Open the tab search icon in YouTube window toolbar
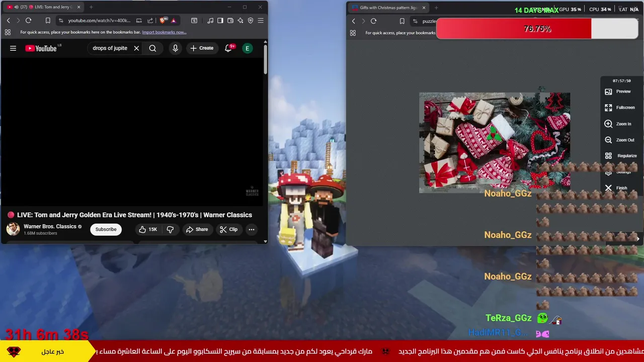 (x=194, y=21)
